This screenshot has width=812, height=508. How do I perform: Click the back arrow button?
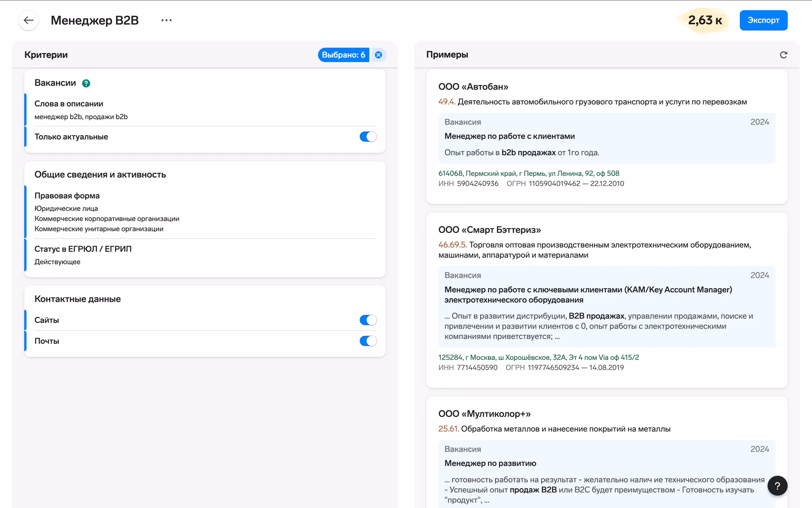(29, 20)
